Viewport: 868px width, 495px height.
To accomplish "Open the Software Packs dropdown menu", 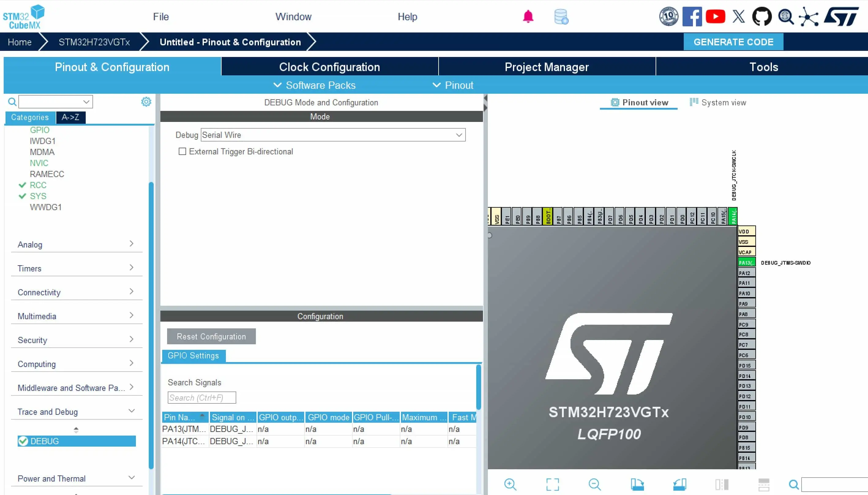I will pos(314,85).
